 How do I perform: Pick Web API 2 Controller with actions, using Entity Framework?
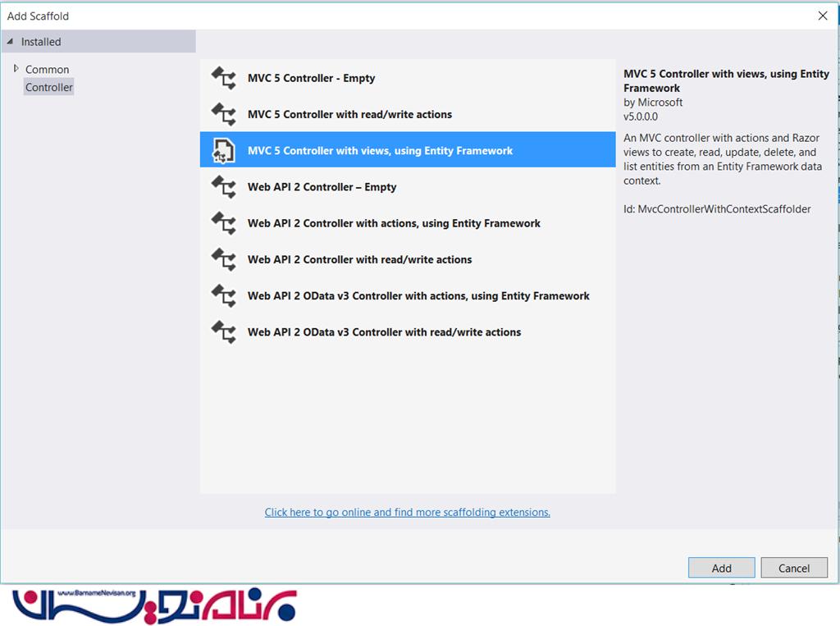(408, 223)
